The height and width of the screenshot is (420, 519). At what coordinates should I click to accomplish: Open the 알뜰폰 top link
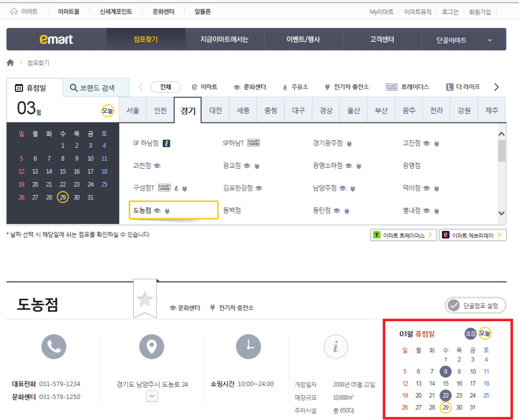[x=203, y=12]
